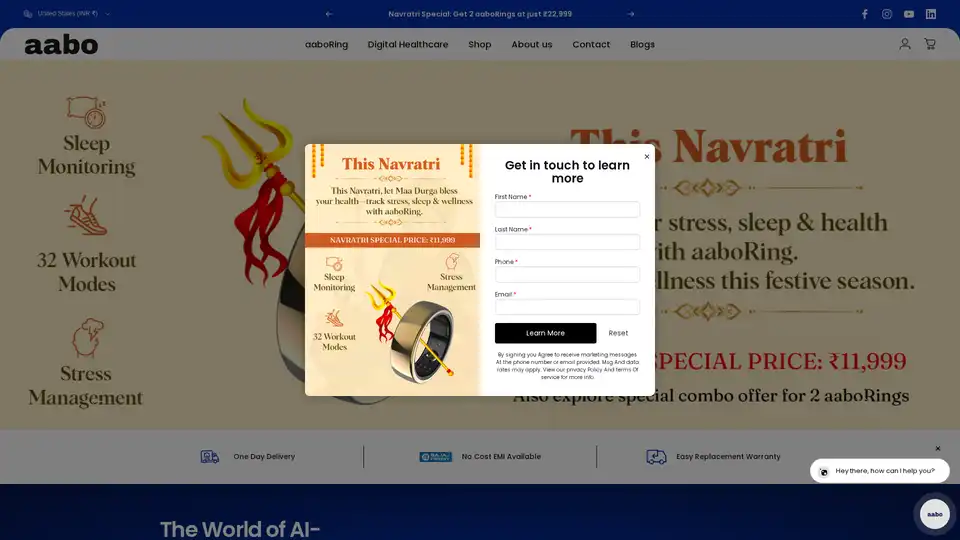The image size is (960, 540).
Task: Click the First Name input field
Action: click(567, 210)
